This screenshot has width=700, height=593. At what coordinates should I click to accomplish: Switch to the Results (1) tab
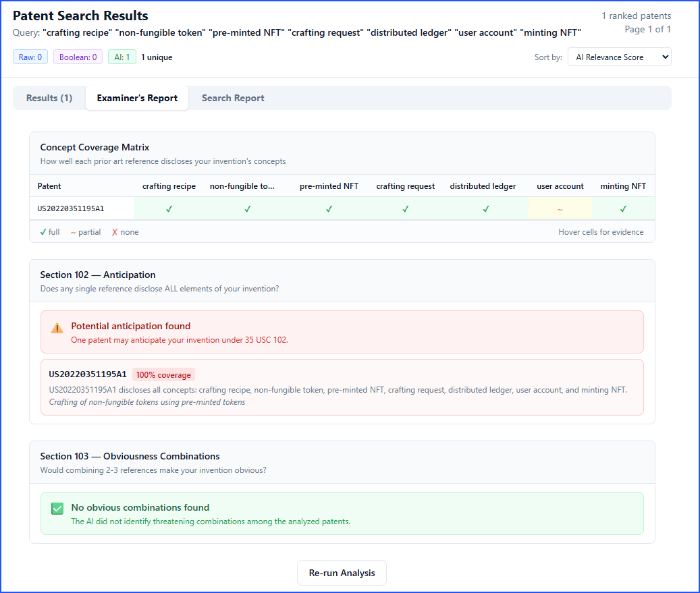(49, 98)
